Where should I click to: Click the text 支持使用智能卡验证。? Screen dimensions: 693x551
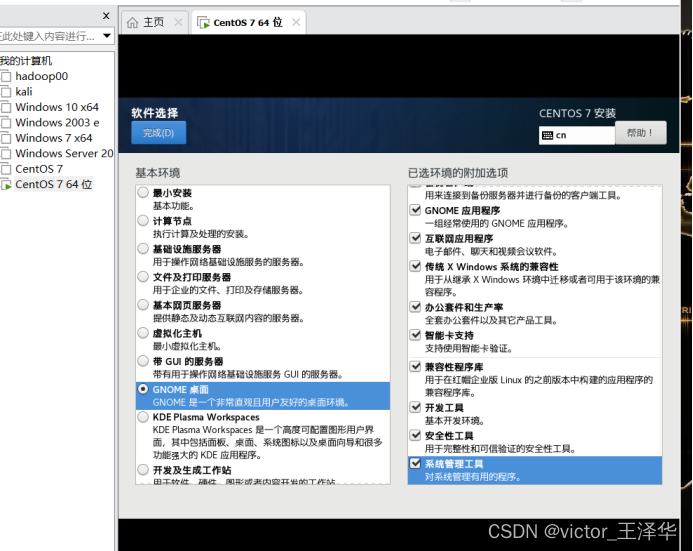pyautogui.click(x=468, y=349)
